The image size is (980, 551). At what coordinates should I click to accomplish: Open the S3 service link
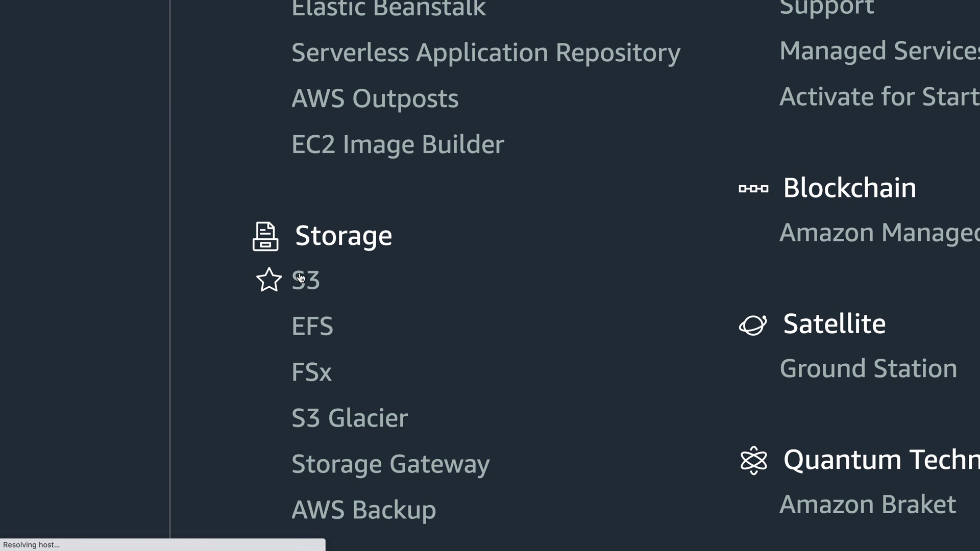306,281
